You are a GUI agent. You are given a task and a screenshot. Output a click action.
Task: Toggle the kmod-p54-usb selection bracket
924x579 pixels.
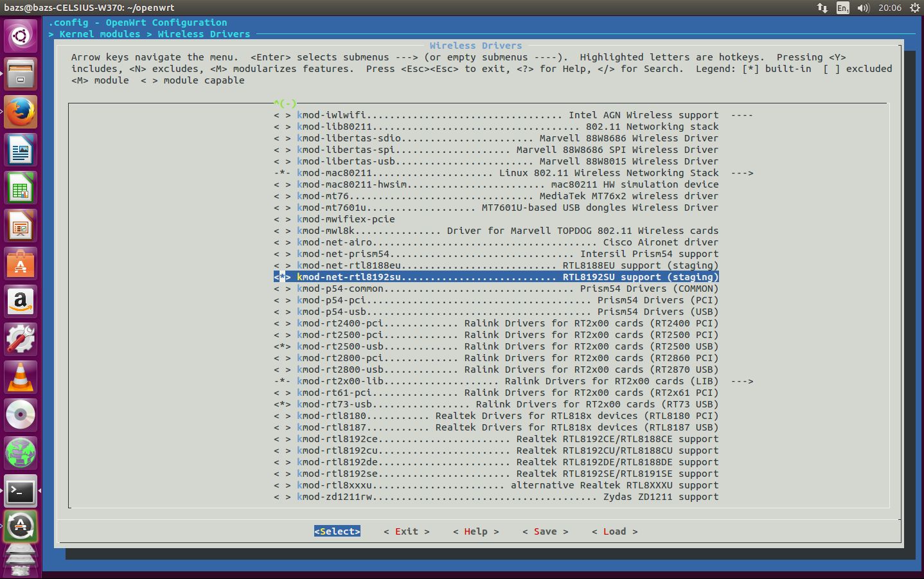coord(282,312)
